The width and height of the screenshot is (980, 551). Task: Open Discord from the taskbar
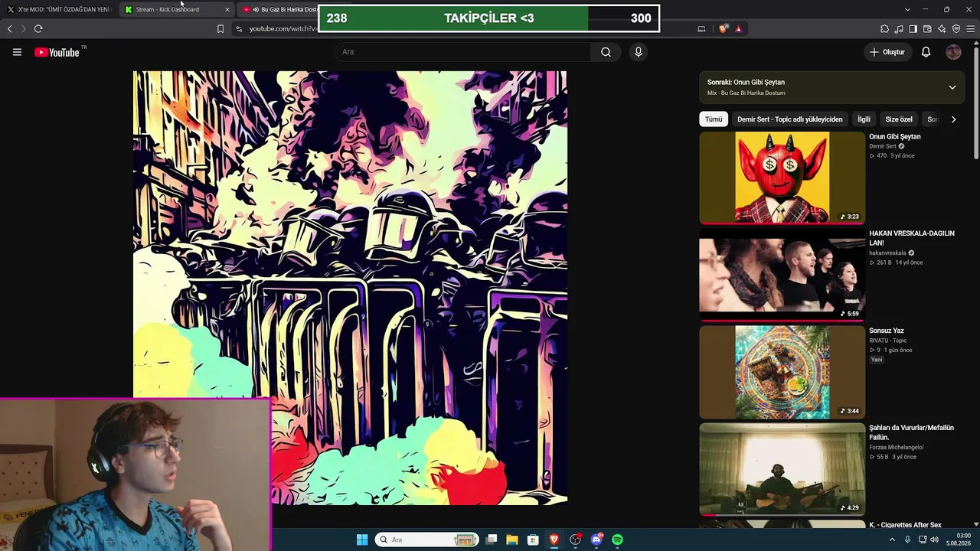pos(596,540)
